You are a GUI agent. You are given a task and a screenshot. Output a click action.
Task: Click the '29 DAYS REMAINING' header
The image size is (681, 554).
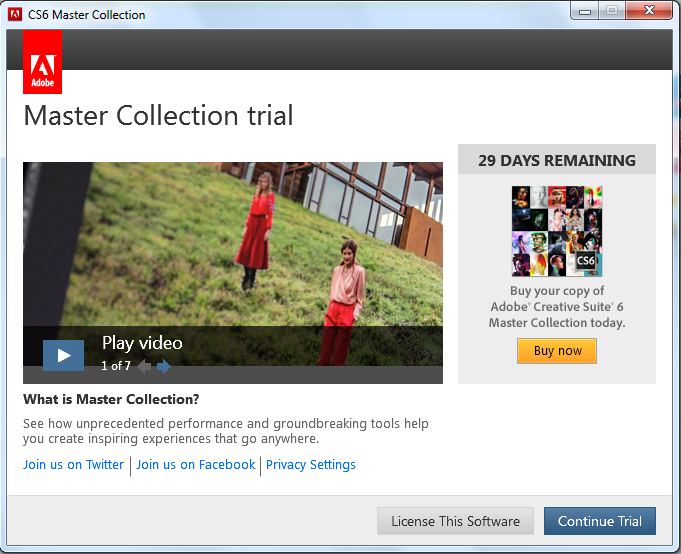tap(557, 160)
